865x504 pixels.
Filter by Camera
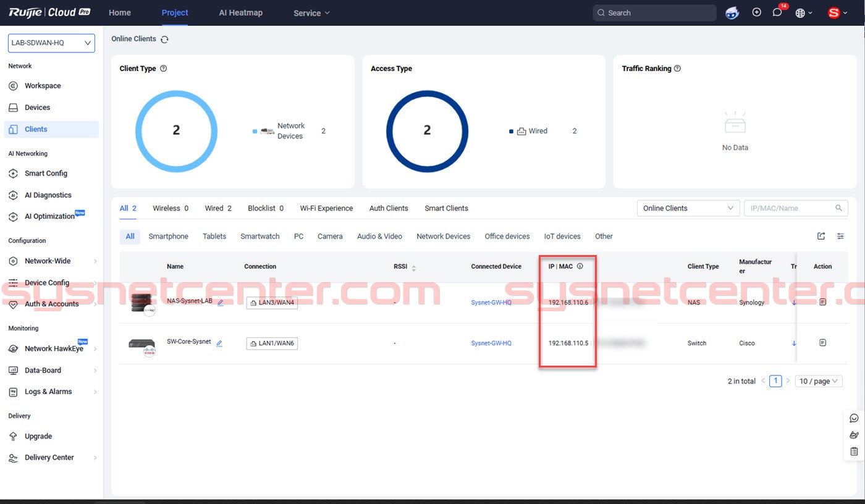(330, 237)
